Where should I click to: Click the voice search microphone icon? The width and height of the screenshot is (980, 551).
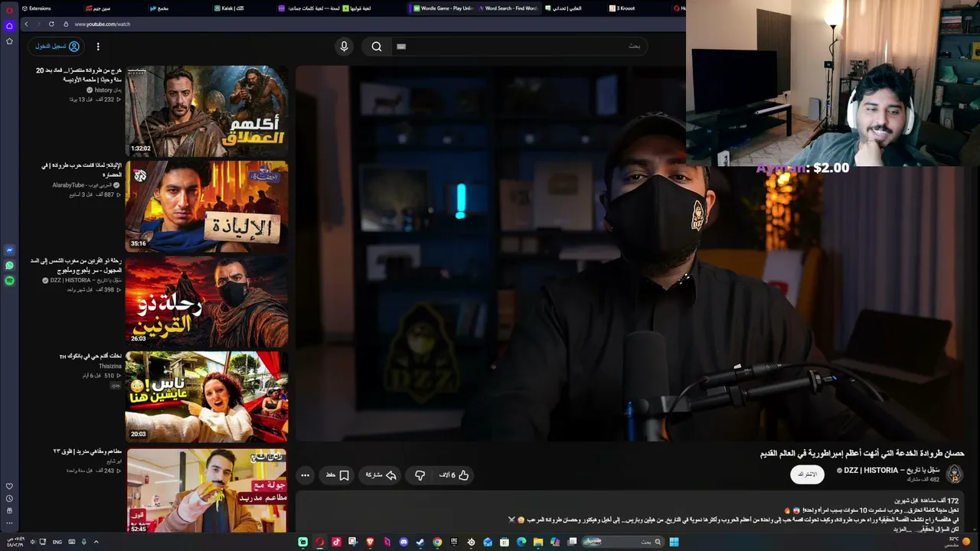coord(344,47)
